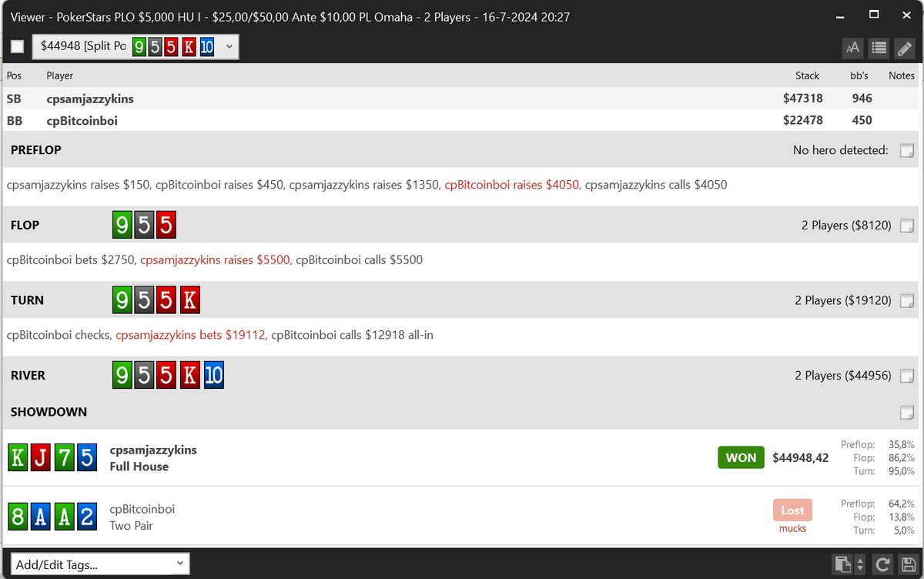Viewport: 924px width, 579px height.
Task: Click the red mucks text
Action: pos(792,528)
